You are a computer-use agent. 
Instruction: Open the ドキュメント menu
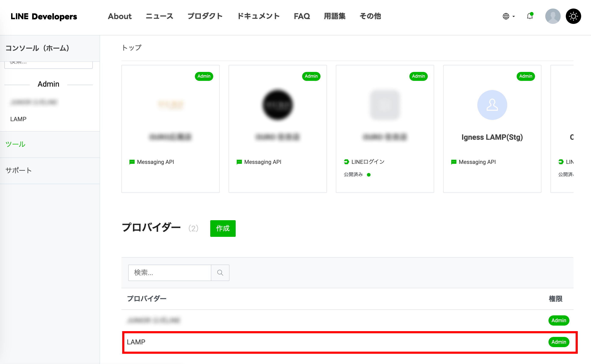(x=258, y=16)
